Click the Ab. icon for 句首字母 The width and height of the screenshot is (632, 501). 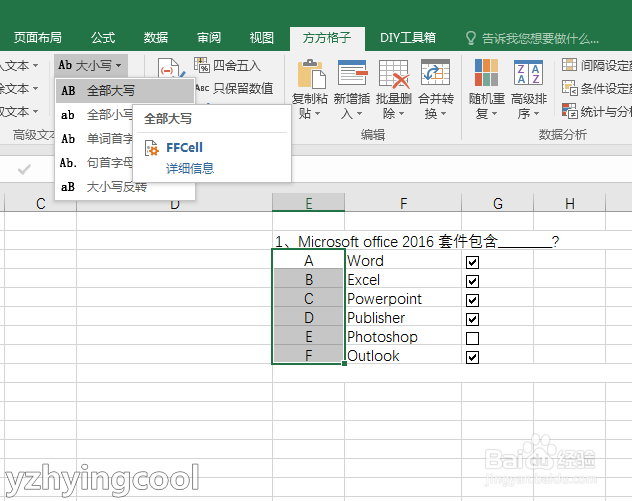[x=68, y=162]
